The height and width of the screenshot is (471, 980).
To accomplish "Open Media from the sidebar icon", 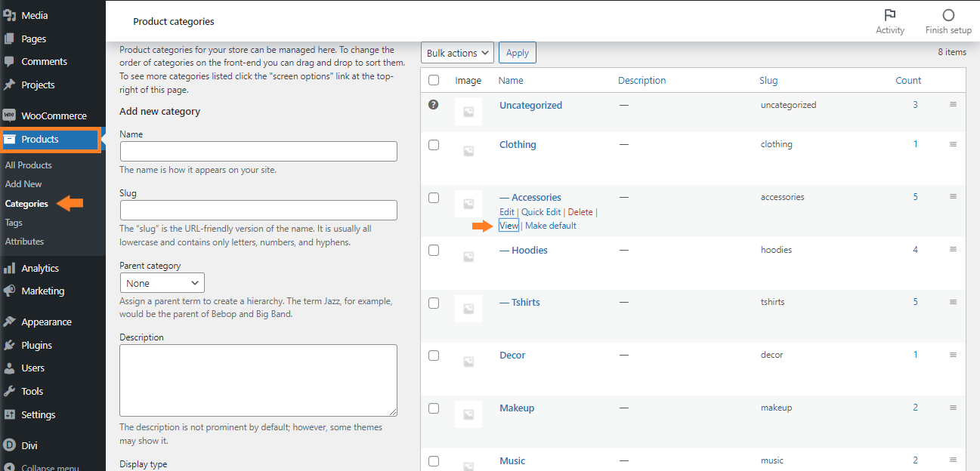I will 10,15.
